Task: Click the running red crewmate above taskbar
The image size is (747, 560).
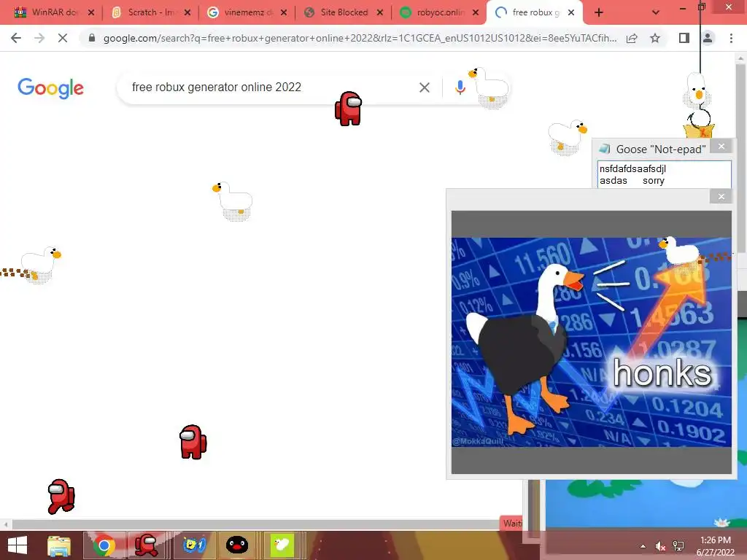Action: coord(61,497)
